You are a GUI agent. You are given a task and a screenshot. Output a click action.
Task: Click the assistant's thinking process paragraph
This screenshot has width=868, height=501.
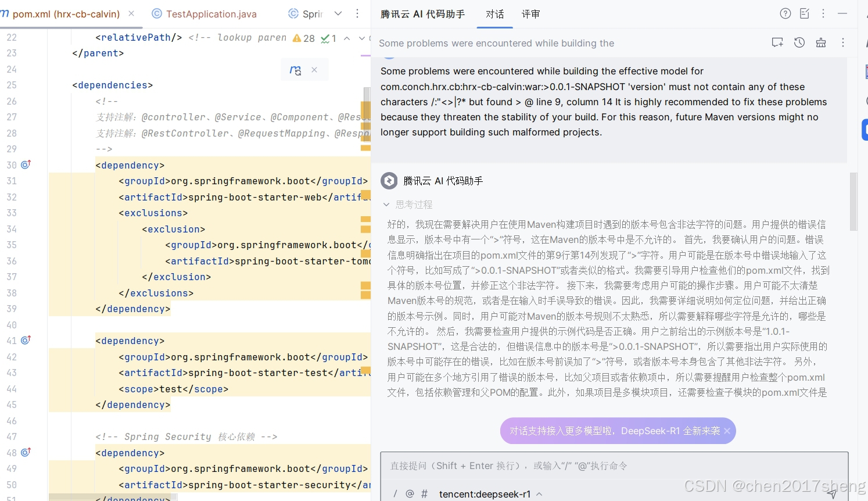click(608, 308)
